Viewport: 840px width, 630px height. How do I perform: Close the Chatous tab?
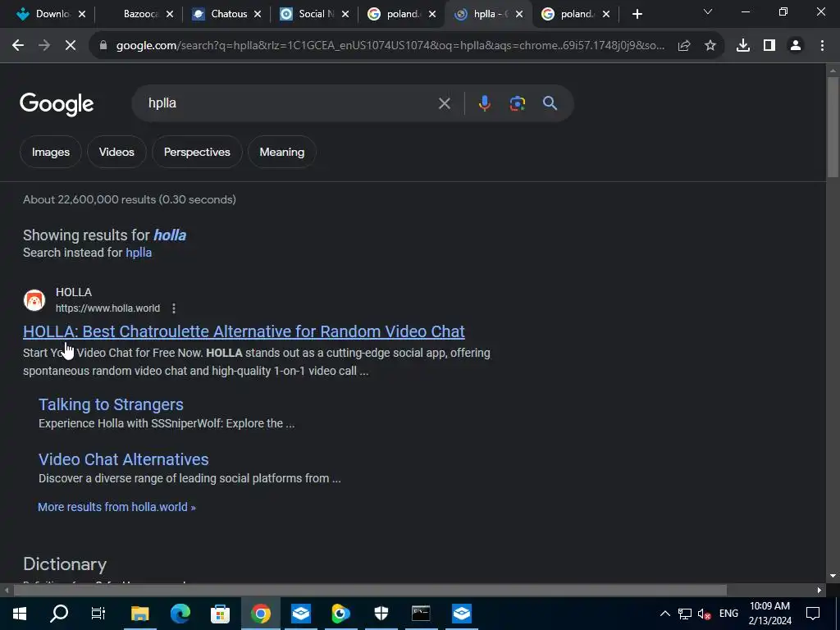click(x=258, y=14)
